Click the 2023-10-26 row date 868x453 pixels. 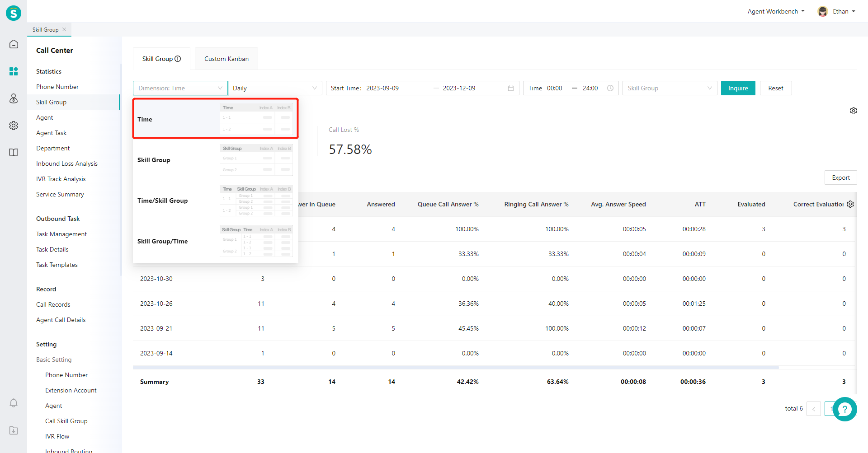(x=156, y=304)
